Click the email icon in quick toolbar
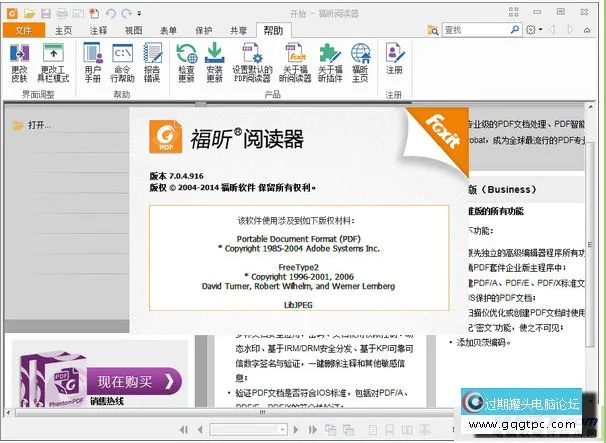606x443 pixels. 78,14
